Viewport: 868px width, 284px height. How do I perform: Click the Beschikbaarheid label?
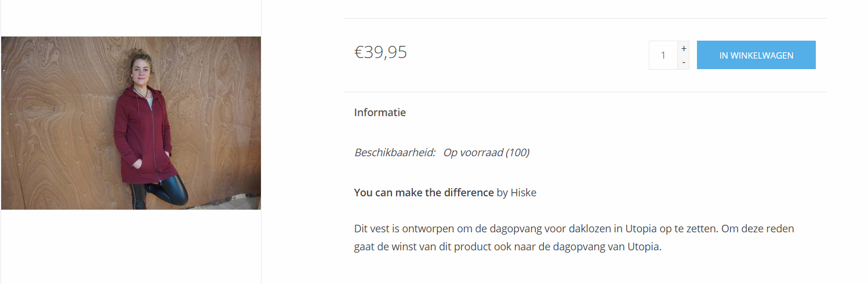tap(395, 153)
